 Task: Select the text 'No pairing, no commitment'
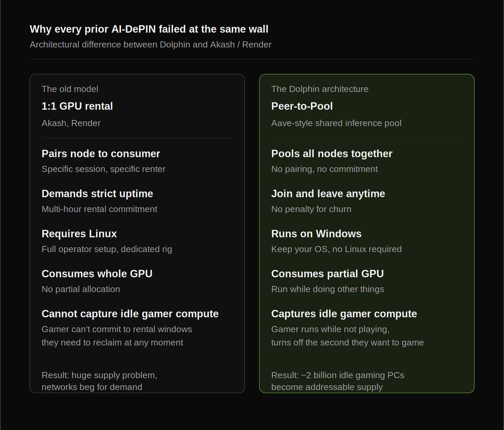(x=324, y=169)
